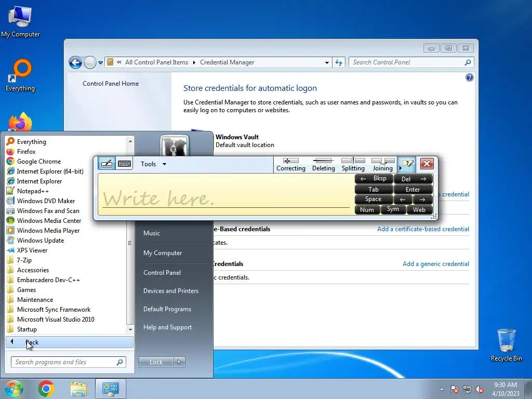Image resolution: width=532 pixels, height=399 pixels.
Task: Go Back to Start menu main view
Action: pos(69,342)
